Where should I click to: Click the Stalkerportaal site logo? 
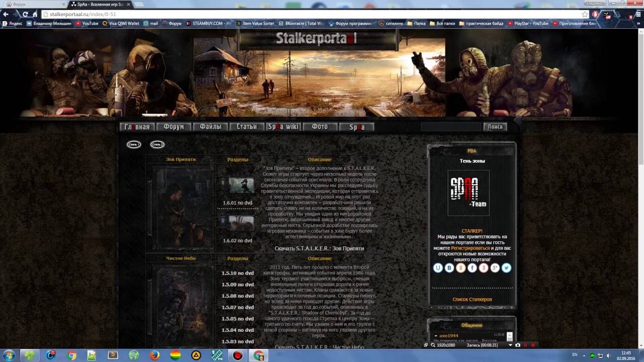tap(317, 38)
